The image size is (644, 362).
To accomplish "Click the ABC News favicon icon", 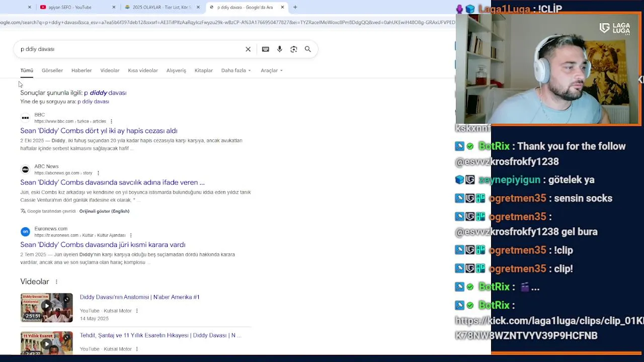I will pyautogui.click(x=25, y=169).
